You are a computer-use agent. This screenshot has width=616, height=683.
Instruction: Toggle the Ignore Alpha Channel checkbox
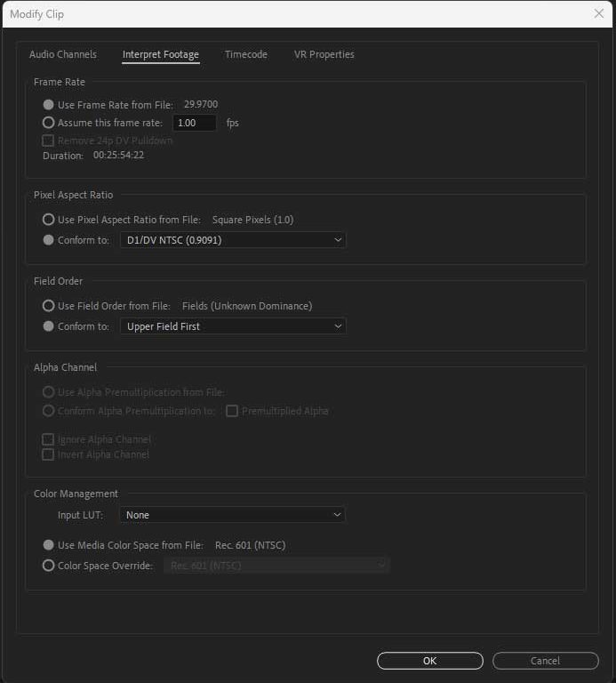pyautogui.click(x=49, y=439)
